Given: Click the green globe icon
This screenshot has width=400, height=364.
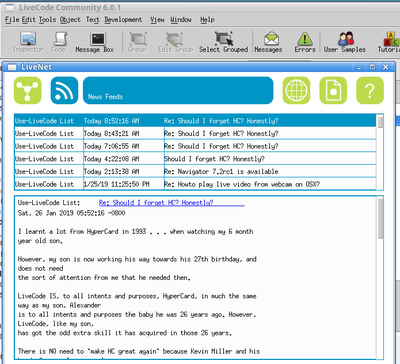Looking at the screenshot, I should [296, 90].
